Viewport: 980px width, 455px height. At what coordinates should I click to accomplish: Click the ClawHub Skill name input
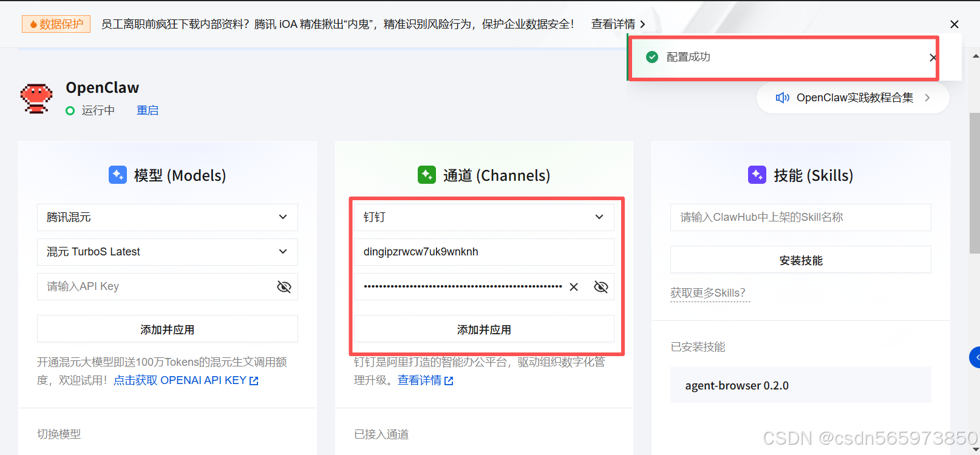(801, 217)
